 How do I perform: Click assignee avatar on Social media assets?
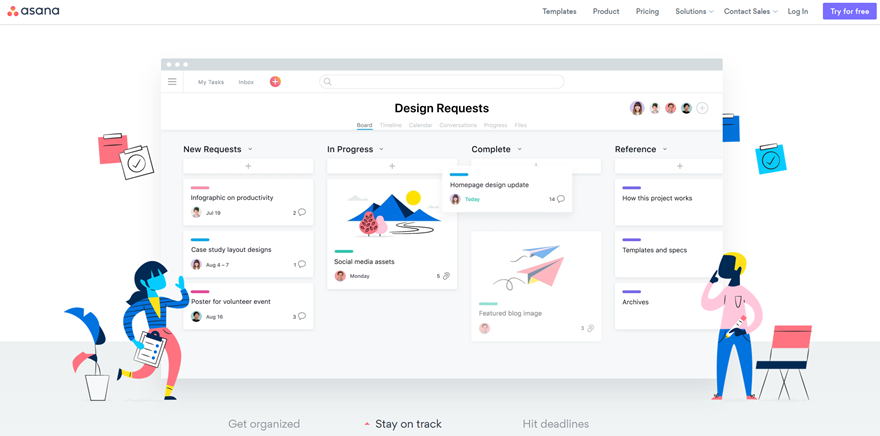coord(340,276)
